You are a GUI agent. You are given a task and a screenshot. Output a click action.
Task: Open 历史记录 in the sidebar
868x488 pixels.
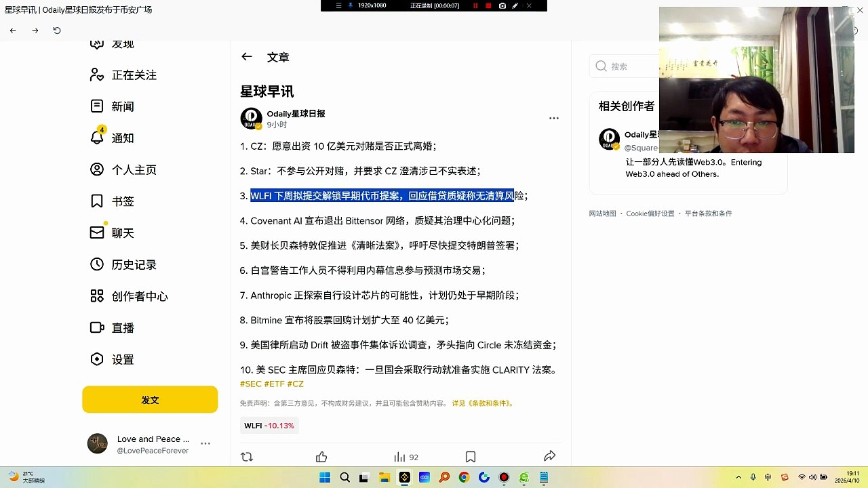pos(123,264)
